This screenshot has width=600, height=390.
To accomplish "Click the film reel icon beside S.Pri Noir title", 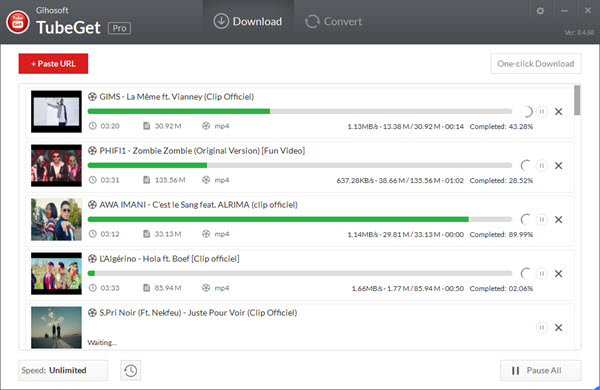I will tap(92, 312).
